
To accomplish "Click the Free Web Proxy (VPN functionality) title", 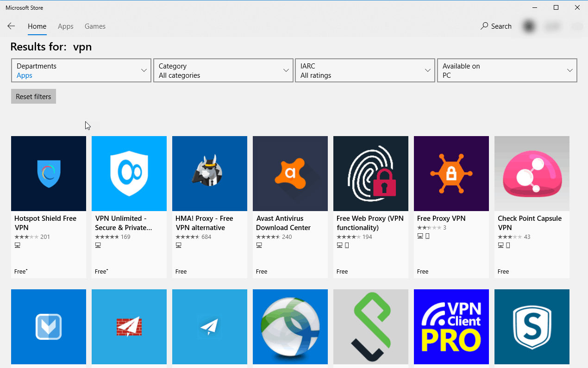I will 370,223.
